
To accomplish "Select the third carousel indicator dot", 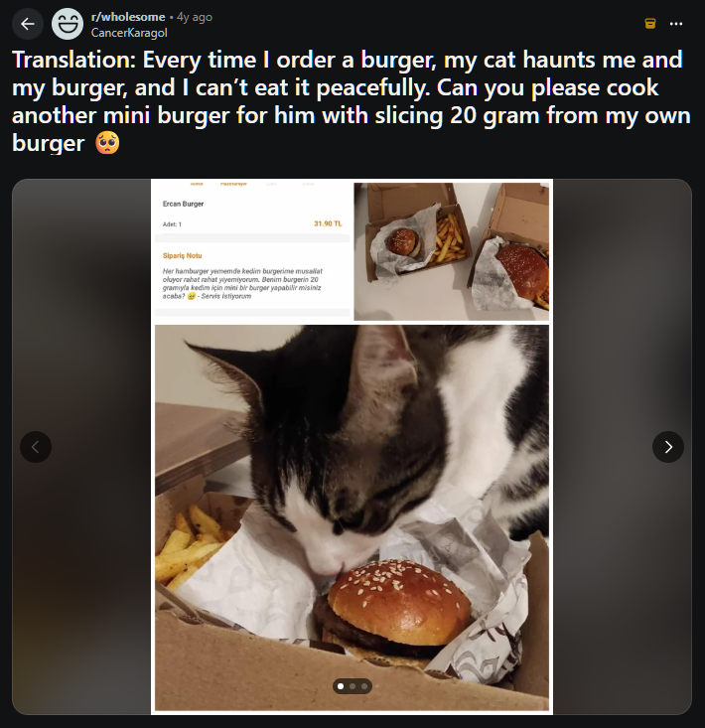I will click(364, 686).
